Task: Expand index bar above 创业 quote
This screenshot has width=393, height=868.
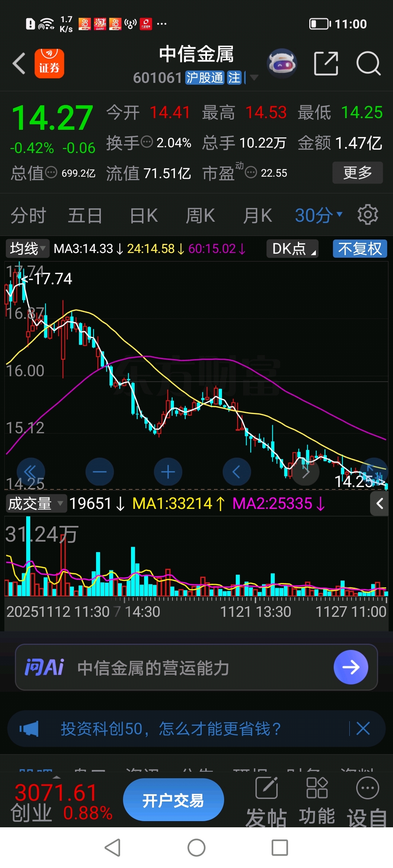Action: (57, 777)
